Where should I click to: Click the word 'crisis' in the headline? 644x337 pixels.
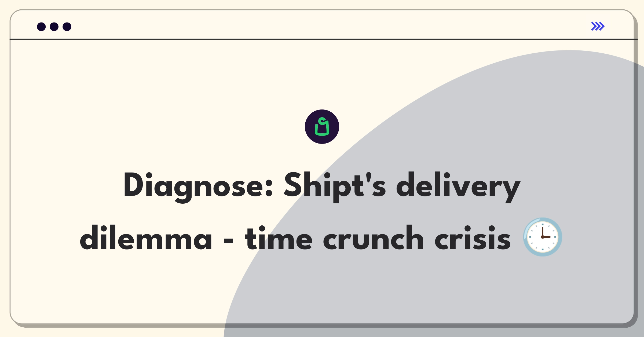(x=473, y=238)
